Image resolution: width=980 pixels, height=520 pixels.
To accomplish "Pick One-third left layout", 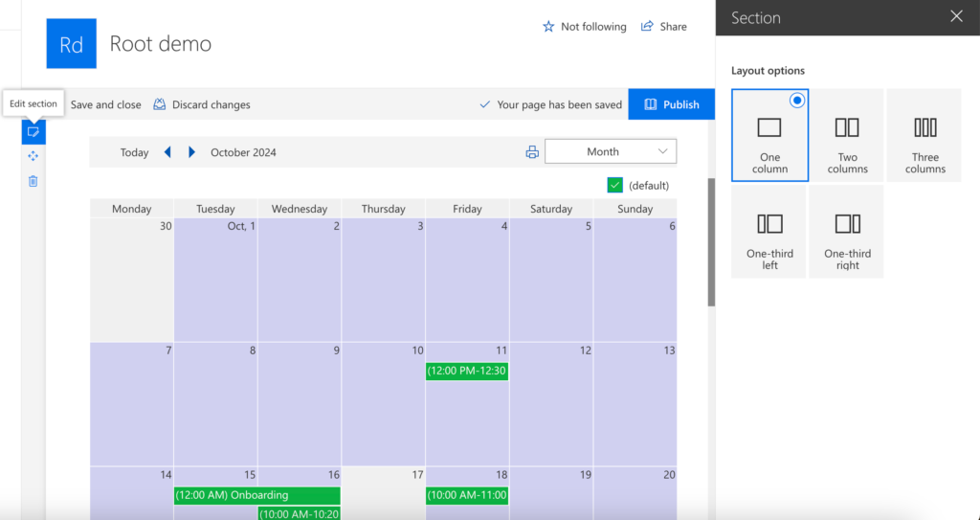I will (769, 232).
